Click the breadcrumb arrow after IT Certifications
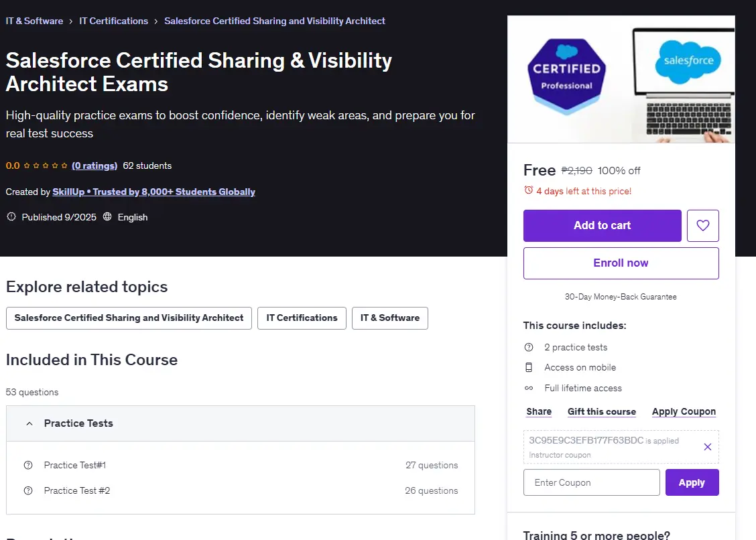The image size is (756, 540). (x=155, y=21)
